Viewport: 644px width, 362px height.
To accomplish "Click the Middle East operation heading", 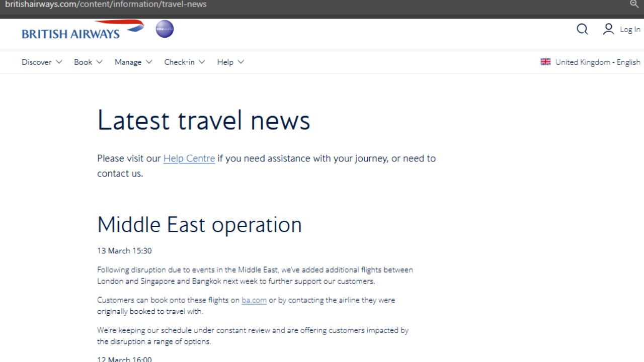I will click(x=199, y=224).
